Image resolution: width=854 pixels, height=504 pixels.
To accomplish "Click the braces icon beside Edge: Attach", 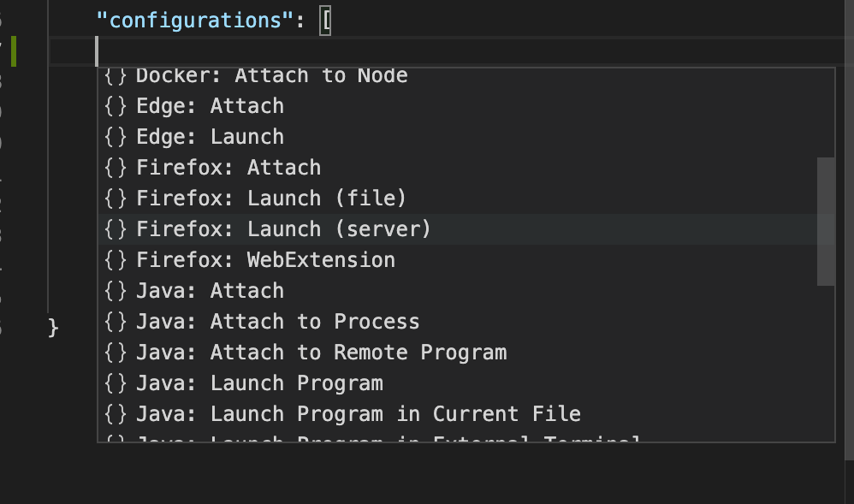I will coord(116,106).
